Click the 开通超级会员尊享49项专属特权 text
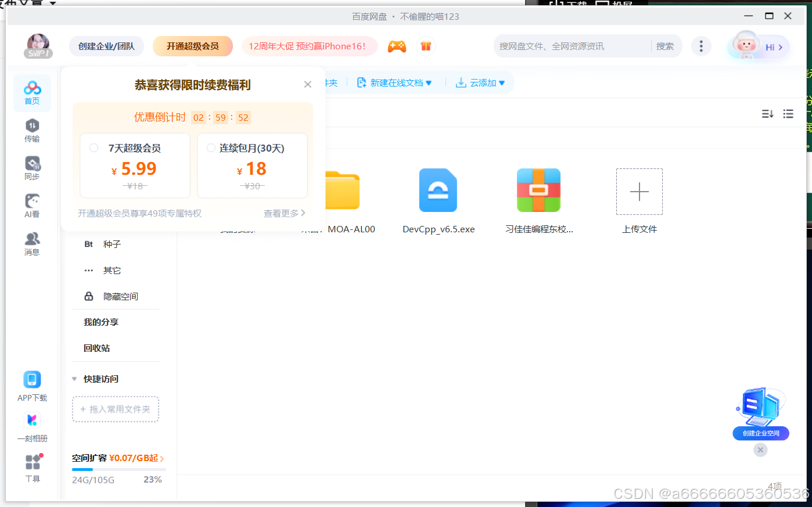This screenshot has width=812, height=507. [x=140, y=213]
